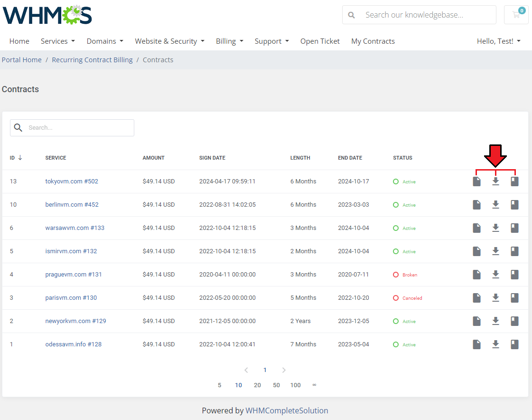
Task: Visit the WHMCompleteSolution link
Action: click(x=287, y=410)
